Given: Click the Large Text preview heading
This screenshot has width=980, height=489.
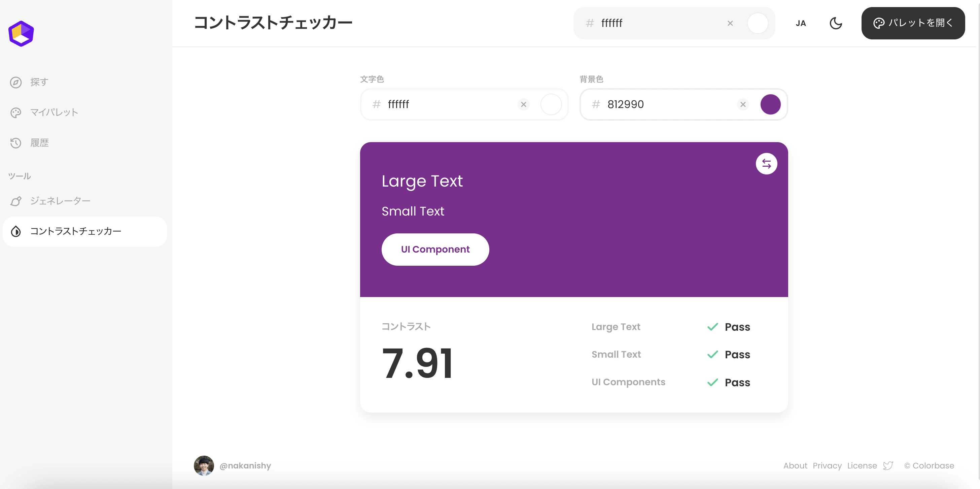Looking at the screenshot, I should (x=422, y=181).
